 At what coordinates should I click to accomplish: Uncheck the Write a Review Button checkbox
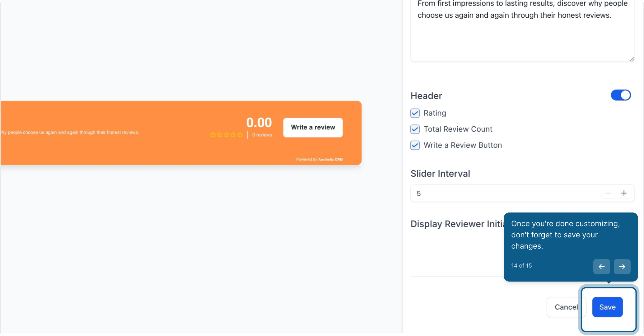click(415, 145)
